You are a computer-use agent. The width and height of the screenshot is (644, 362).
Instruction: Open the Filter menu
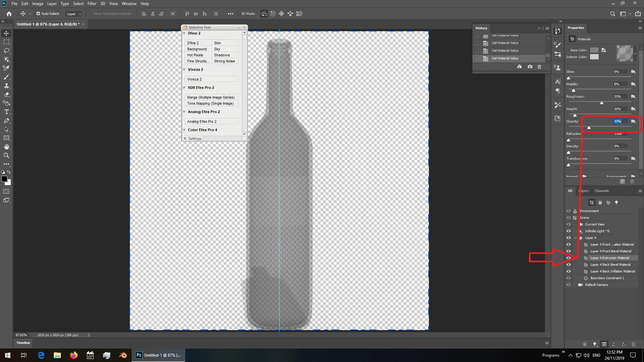(x=92, y=4)
